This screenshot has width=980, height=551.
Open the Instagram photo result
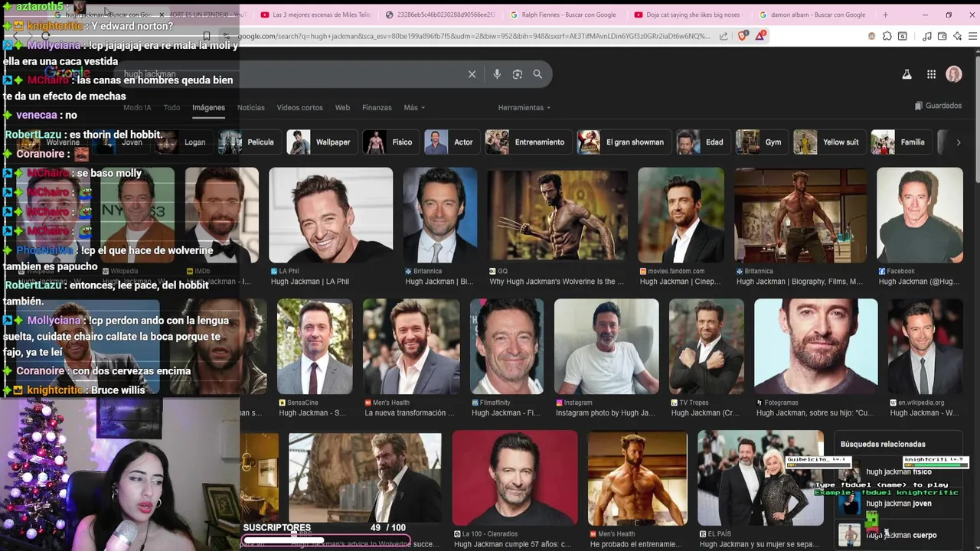[x=606, y=347]
